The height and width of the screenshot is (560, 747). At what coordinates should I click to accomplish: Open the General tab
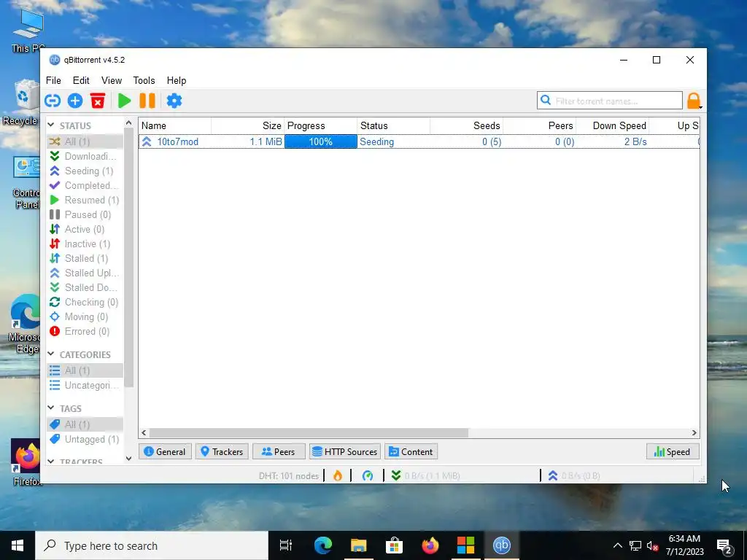click(165, 451)
